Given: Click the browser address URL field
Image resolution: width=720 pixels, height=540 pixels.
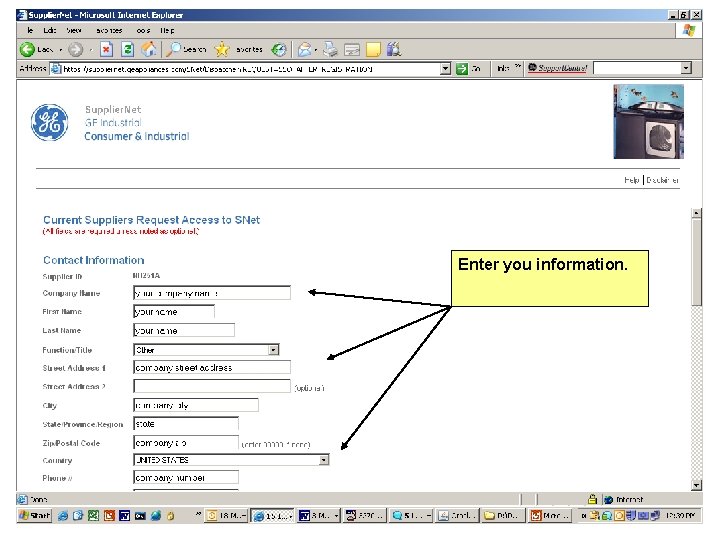Looking at the screenshot, I should [x=250, y=69].
